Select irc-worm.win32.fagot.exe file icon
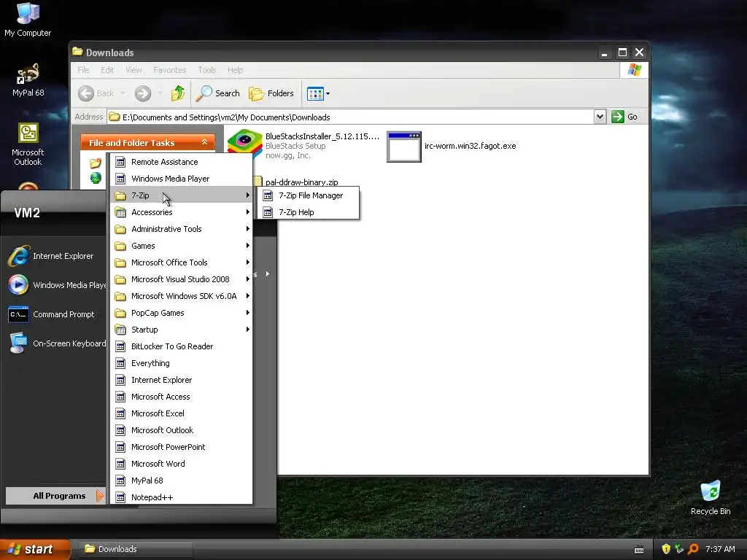The height and width of the screenshot is (560, 747). click(x=404, y=147)
